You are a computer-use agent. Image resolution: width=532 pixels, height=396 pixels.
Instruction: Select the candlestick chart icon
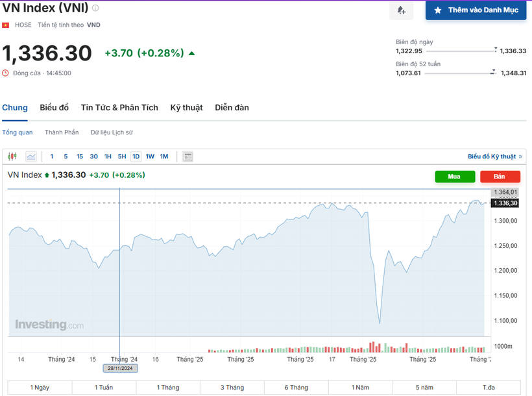pos(12,156)
